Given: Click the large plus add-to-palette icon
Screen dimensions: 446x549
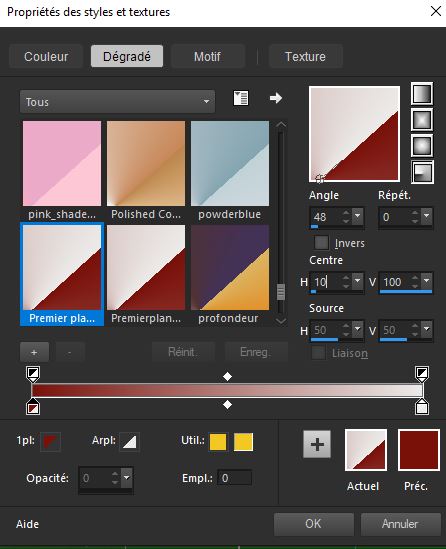Looking at the screenshot, I should tap(317, 445).
